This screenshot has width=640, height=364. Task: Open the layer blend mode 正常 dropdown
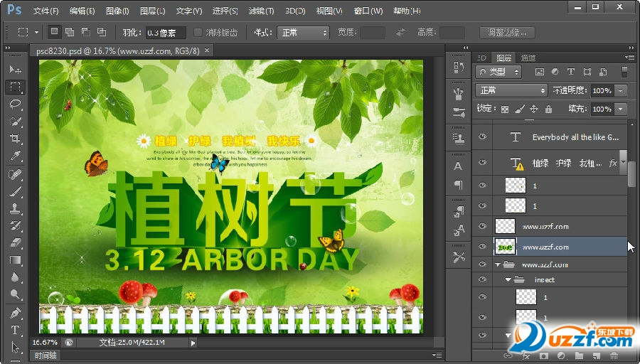[x=511, y=91]
